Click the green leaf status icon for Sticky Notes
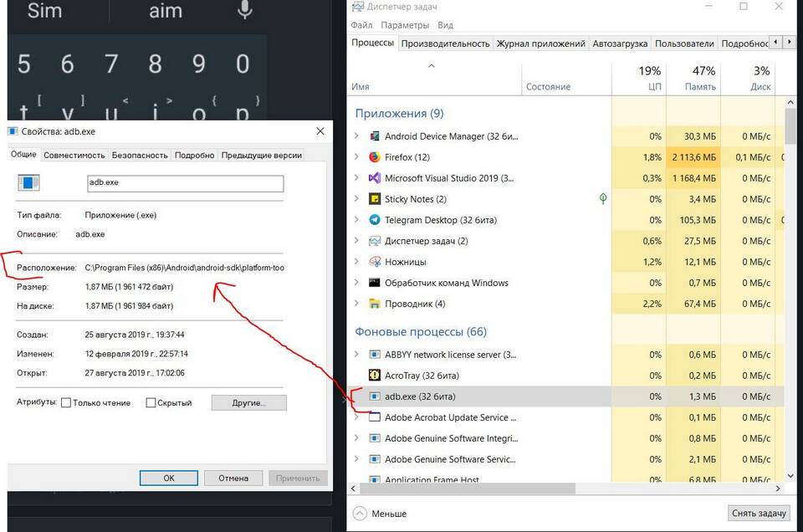This screenshot has width=803, height=532. 603,199
